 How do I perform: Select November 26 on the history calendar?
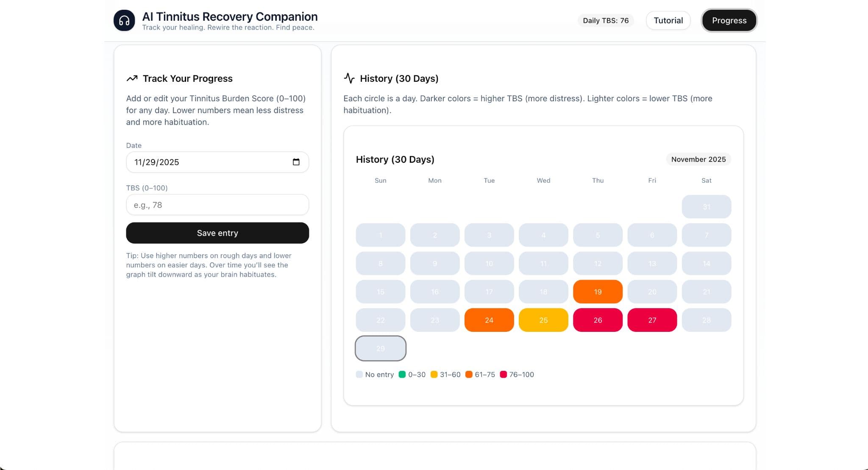(x=598, y=320)
